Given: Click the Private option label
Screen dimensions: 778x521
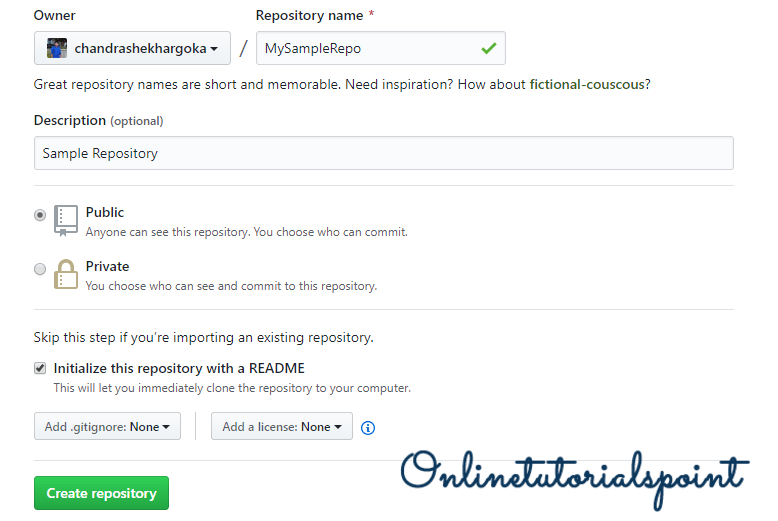Looking at the screenshot, I should (x=107, y=266).
